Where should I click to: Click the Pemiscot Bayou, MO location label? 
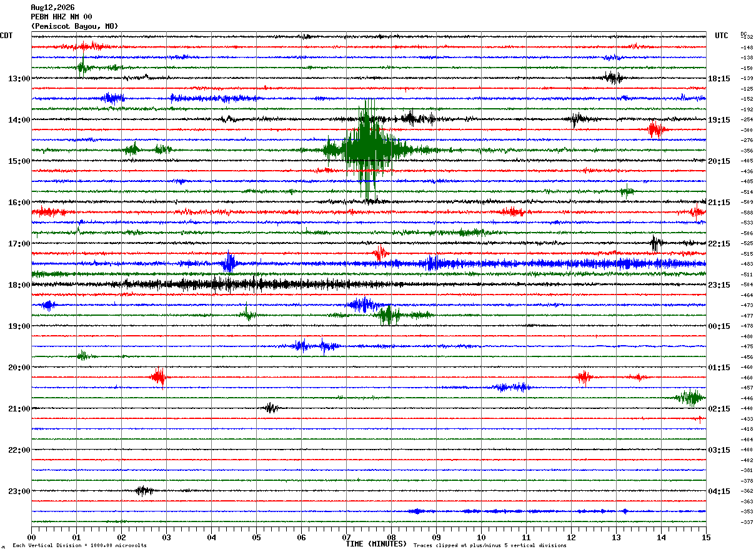point(74,26)
